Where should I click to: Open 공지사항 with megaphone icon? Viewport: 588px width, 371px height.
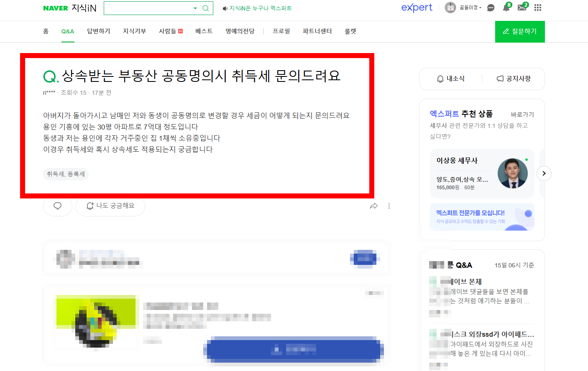tap(514, 79)
